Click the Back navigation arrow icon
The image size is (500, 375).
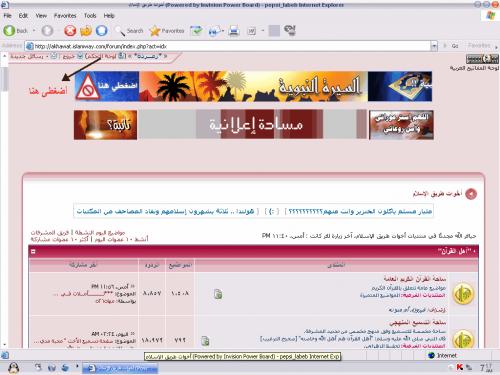pyautogui.click(x=9, y=31)
